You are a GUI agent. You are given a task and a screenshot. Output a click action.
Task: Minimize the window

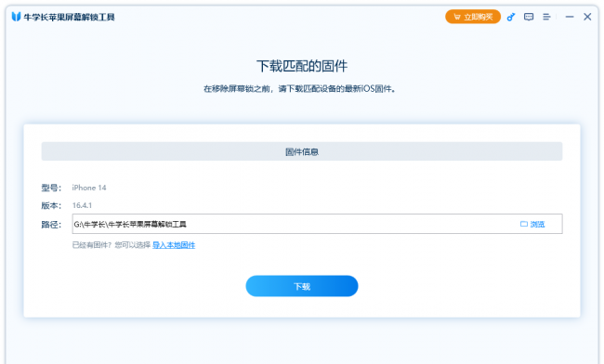coord(570,17)
